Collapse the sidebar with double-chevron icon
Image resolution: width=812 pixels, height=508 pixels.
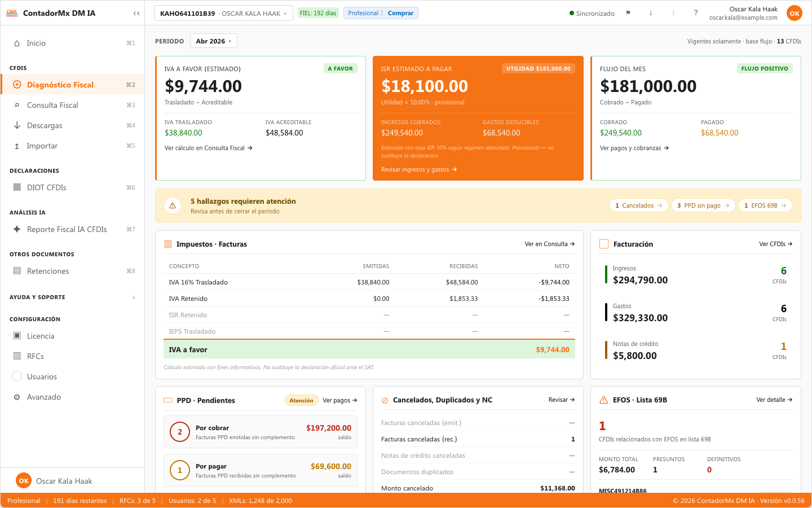136,13
